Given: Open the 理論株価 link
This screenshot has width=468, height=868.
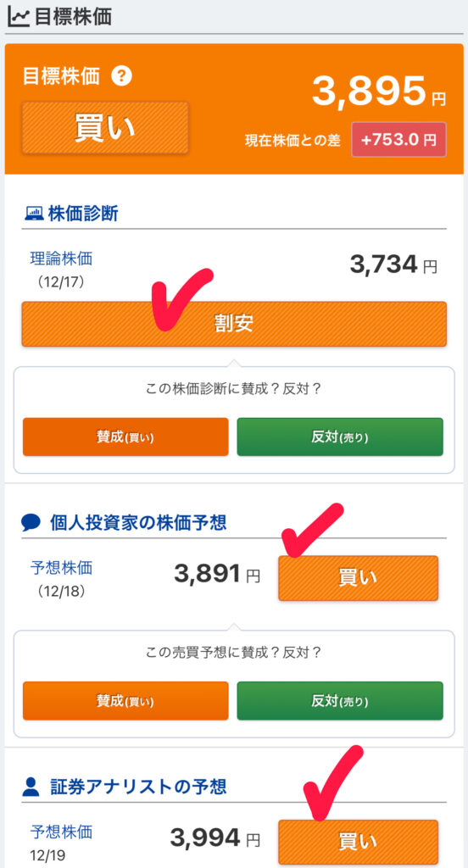Looking at the screenshot, I should point(61,258).
